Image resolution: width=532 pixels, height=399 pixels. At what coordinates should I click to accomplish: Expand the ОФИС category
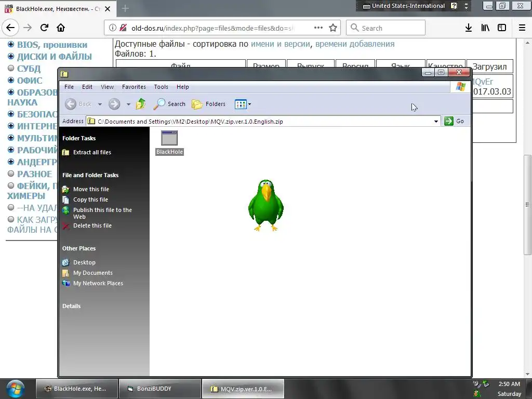pyautogui.click(x=11, y=80)
